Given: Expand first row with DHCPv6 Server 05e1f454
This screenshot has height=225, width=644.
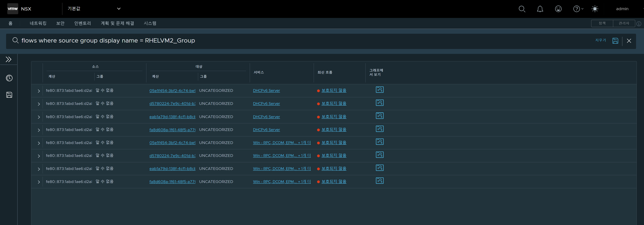Looking at the screenshot, I should [39, 91].
